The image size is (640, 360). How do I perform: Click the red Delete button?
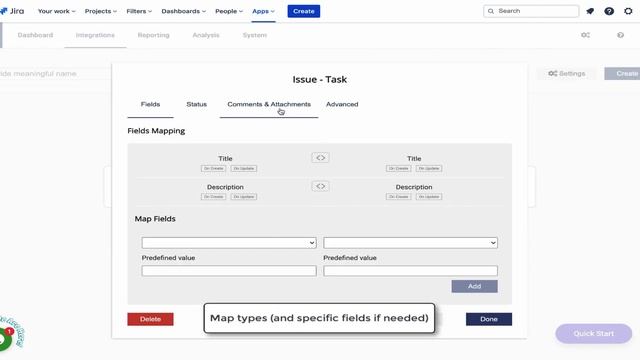150,319
